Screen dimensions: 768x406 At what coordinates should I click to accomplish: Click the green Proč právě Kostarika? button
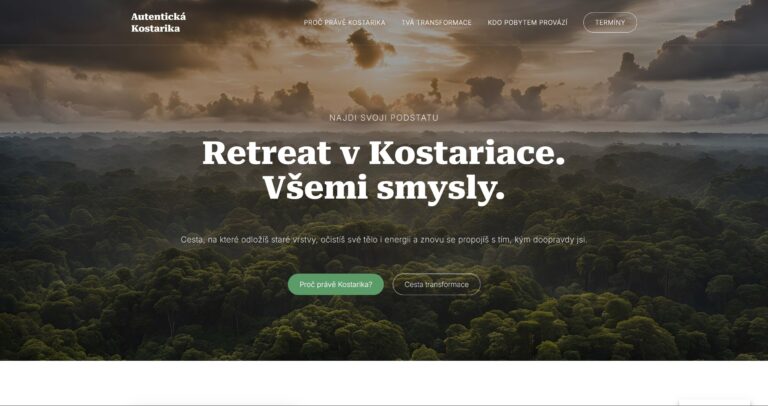click(x=336, y=285)
